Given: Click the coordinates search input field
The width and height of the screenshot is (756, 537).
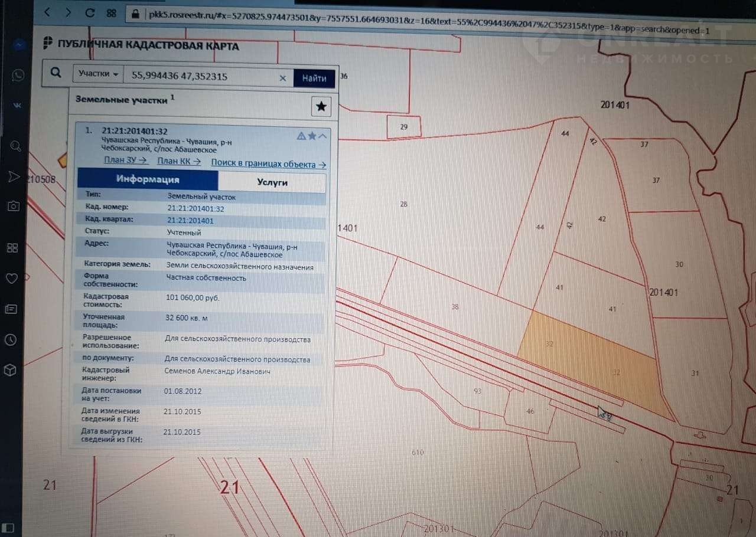Looking at the screenshot, I should tap(201, 77).
